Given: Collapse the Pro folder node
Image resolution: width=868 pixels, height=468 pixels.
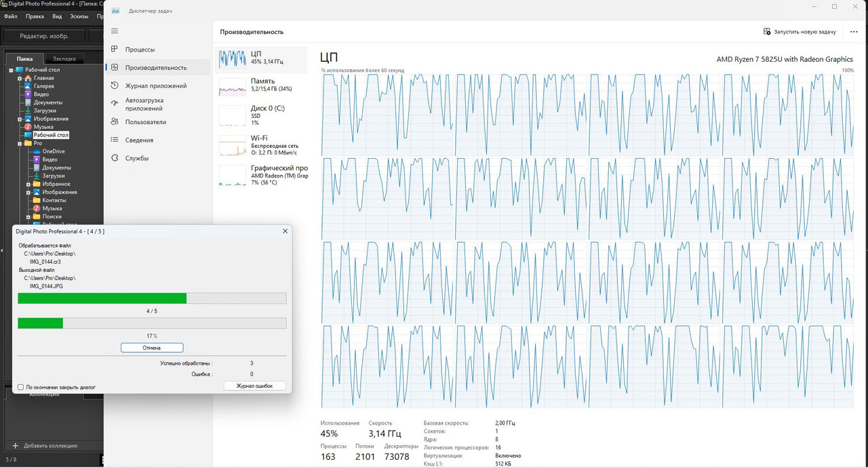Looking at the screenshot, I should pos(20,143).
